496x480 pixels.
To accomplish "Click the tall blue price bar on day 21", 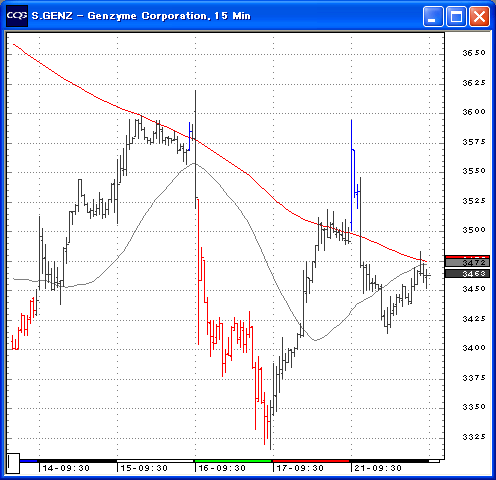I will click(351, 175).
